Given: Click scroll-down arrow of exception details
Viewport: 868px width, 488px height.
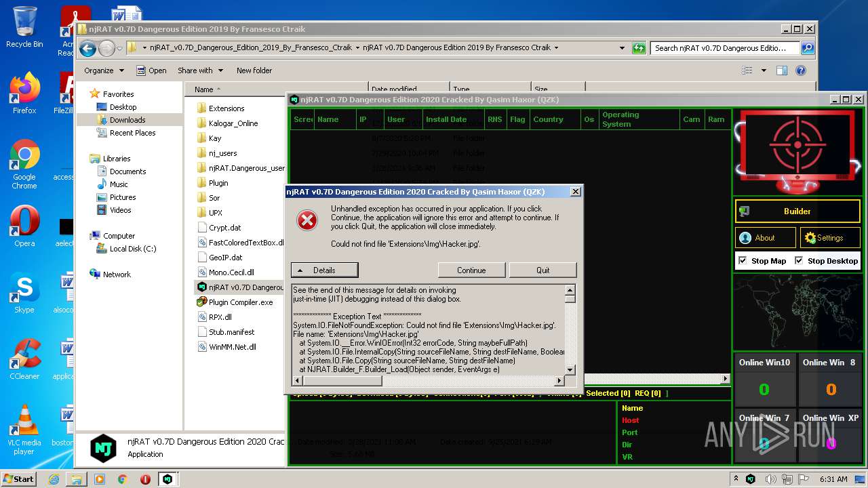Looking at the screenshot, I should click(x=570, y=370).
